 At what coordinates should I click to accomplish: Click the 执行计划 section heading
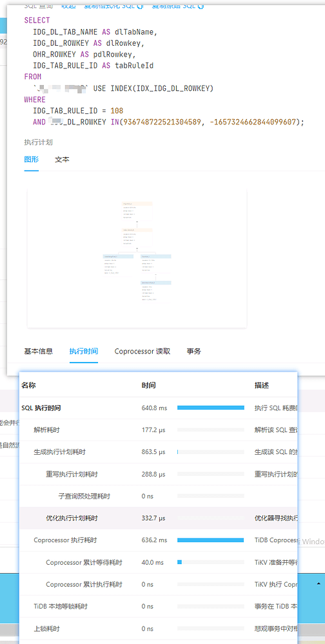[38, 142]
